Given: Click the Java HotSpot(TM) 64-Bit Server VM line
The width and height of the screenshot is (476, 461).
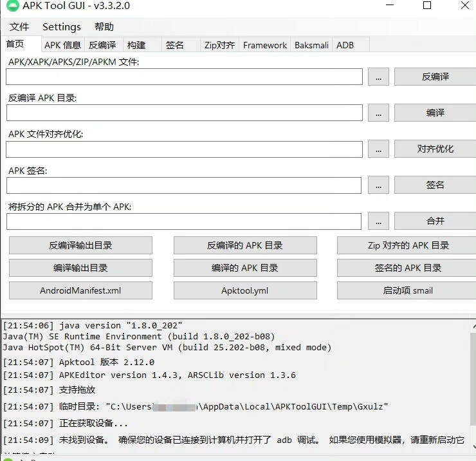Looking at the screenshot, I should 167,347.
